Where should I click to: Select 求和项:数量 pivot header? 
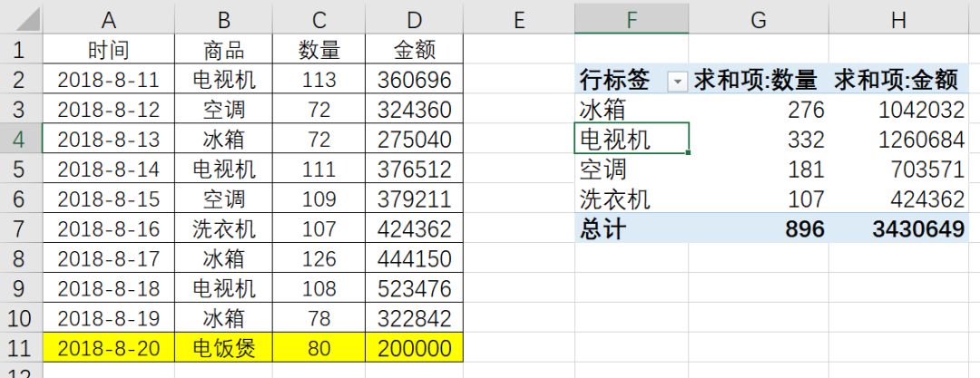coord(759,80)
